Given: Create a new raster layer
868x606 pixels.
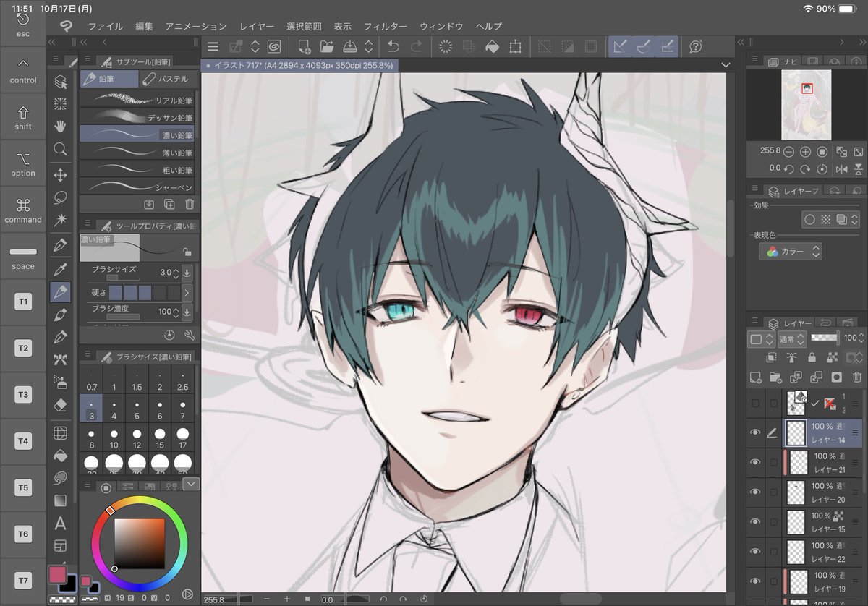Looking at the screenshot, I should pos(756,377).
